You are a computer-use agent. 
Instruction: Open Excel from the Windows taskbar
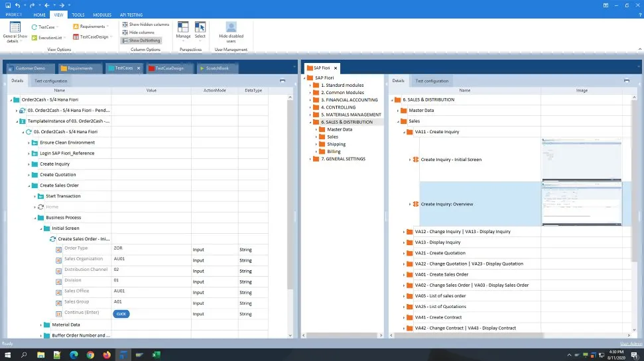click(x=157, y=355)
